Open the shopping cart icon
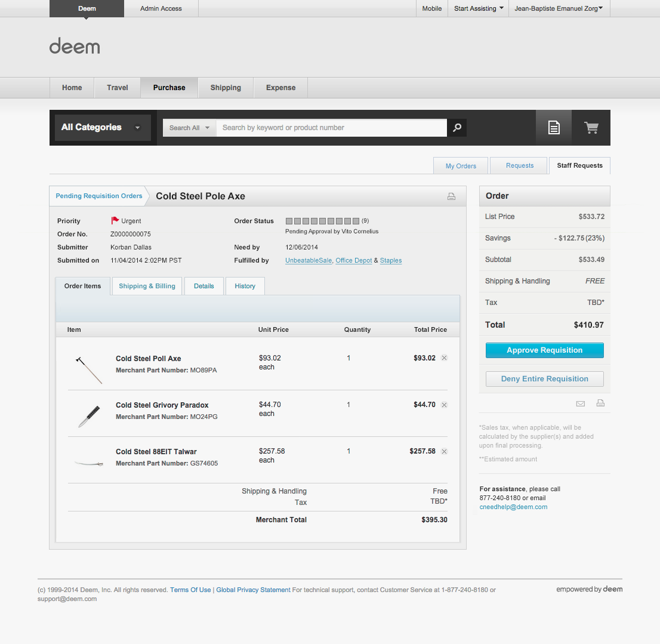 click(x=591, y=128)
